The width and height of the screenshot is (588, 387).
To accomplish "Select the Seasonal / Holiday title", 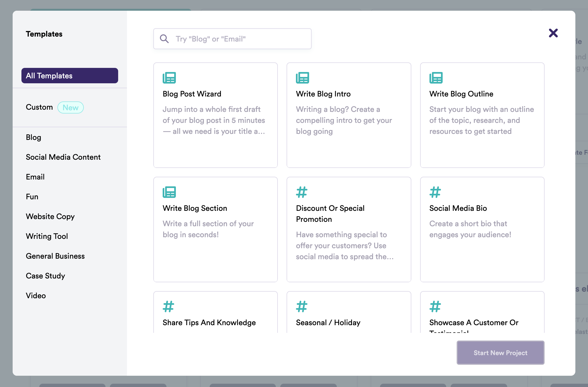I will click(x=328, y=322).
